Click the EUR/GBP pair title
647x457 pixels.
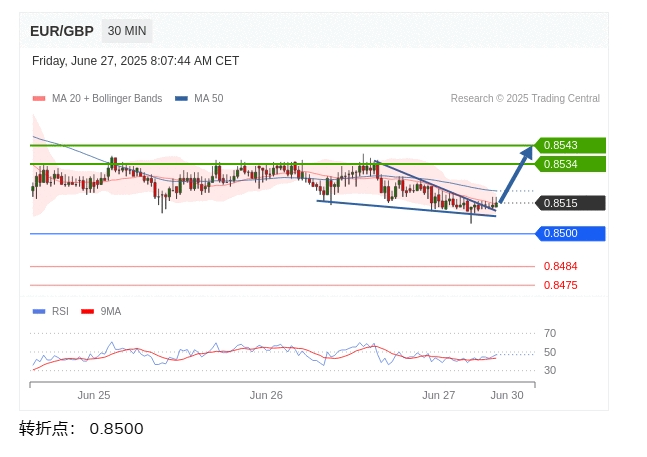pyautogui.click(x=62, y=31)
